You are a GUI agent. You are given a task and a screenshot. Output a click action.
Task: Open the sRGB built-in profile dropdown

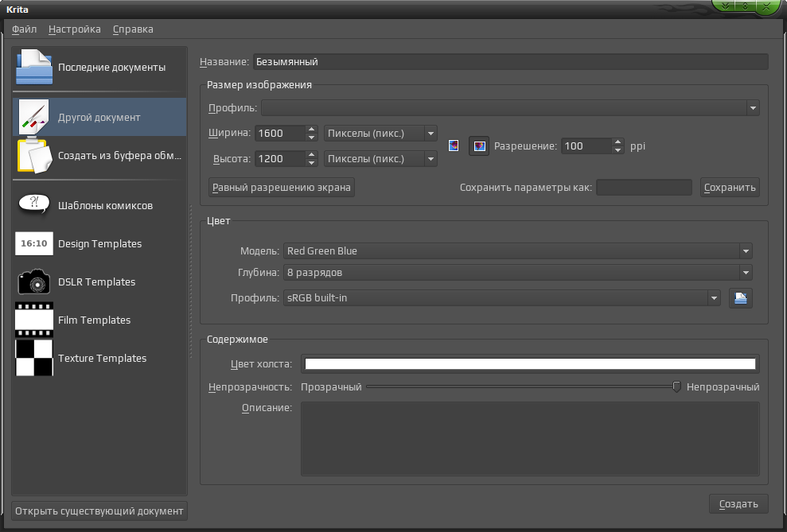pyautogui.click(x=501, y=298)
